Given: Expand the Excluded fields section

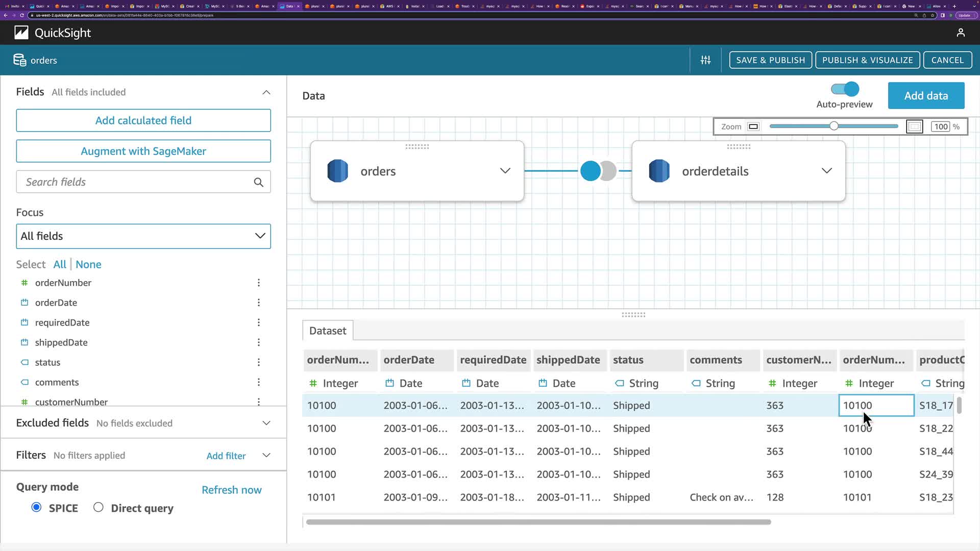Looking at the screenshot, I should pyautogui.click(x=266, y=423).
